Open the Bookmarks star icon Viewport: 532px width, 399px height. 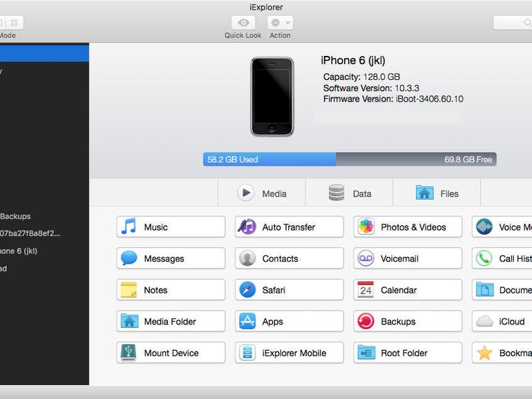[x=484, y=353]
